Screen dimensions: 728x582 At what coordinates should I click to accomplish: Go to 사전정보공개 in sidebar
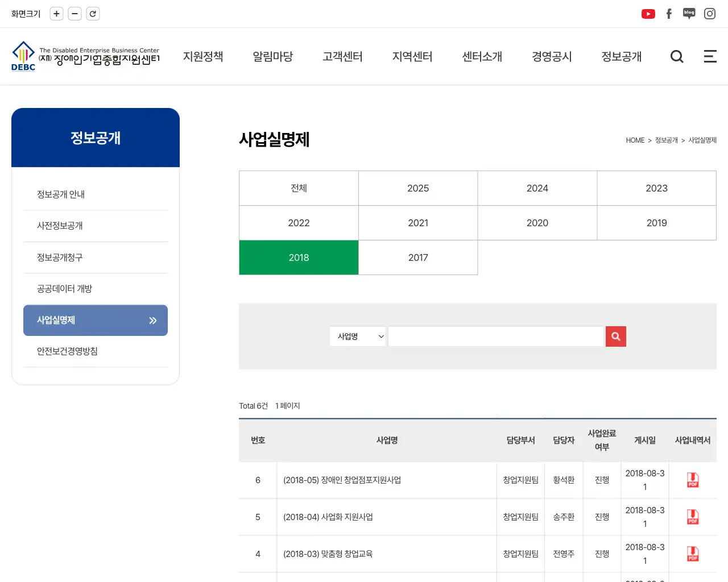pos(96,226)
